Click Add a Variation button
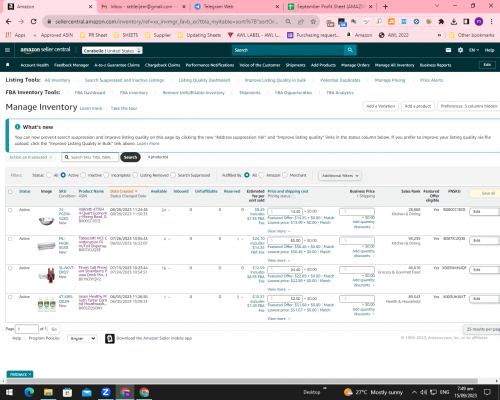Screen dimensions: 500x400 381,106
